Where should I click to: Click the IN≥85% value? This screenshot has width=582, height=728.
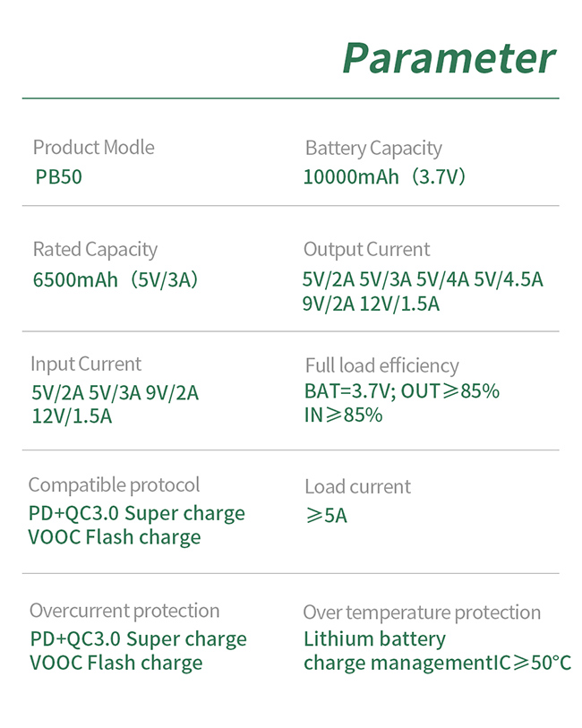[343, 415]
